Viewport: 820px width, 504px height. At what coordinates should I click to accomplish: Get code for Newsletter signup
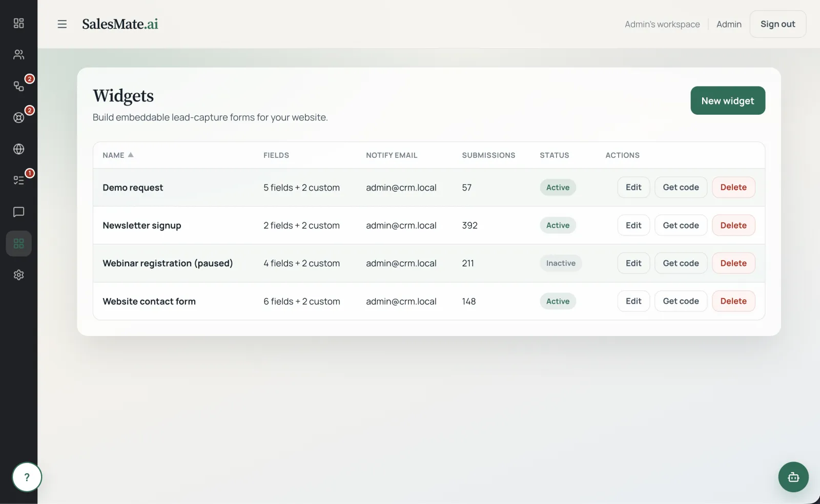point(681,225)
